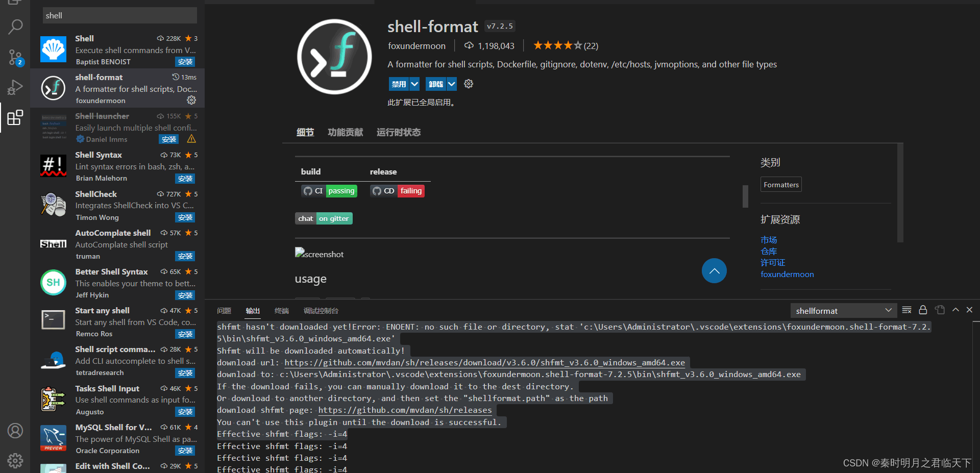
Task: Open the Formatters category tag
Action: pos(781,185)
